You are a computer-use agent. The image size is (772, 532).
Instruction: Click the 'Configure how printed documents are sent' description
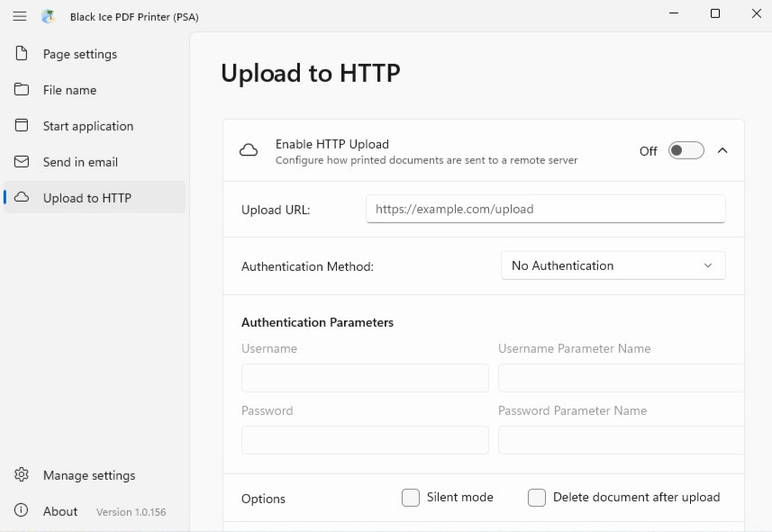click(426, 160)
